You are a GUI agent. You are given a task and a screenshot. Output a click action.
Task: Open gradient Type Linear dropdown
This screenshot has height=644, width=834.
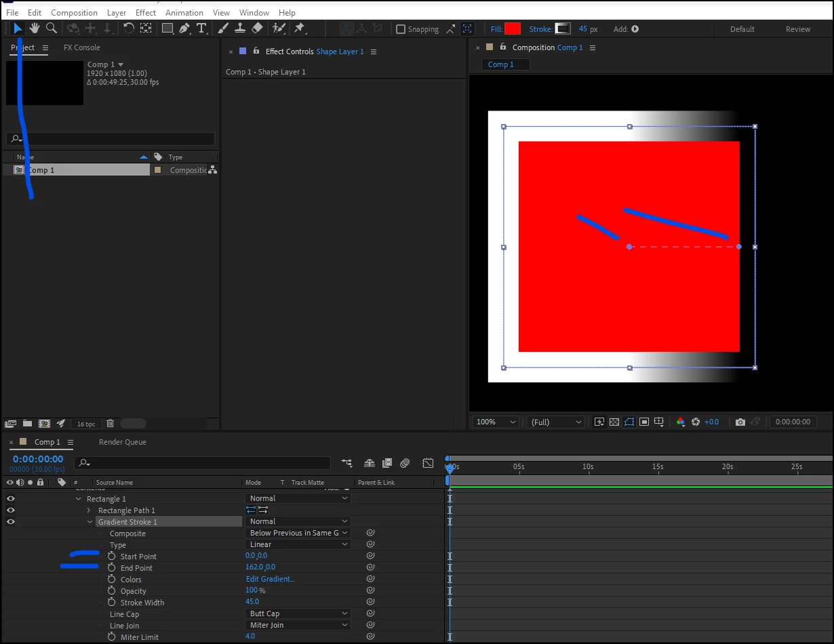point(298,544)
